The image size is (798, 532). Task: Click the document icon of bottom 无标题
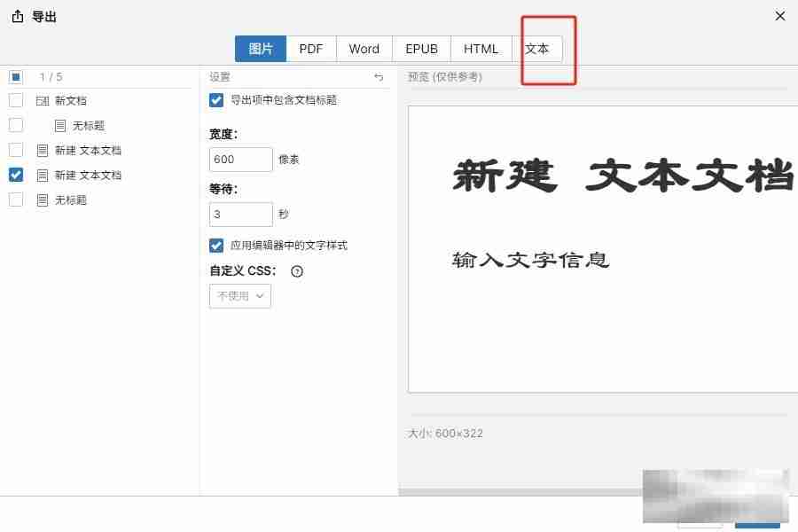point(43,200)
